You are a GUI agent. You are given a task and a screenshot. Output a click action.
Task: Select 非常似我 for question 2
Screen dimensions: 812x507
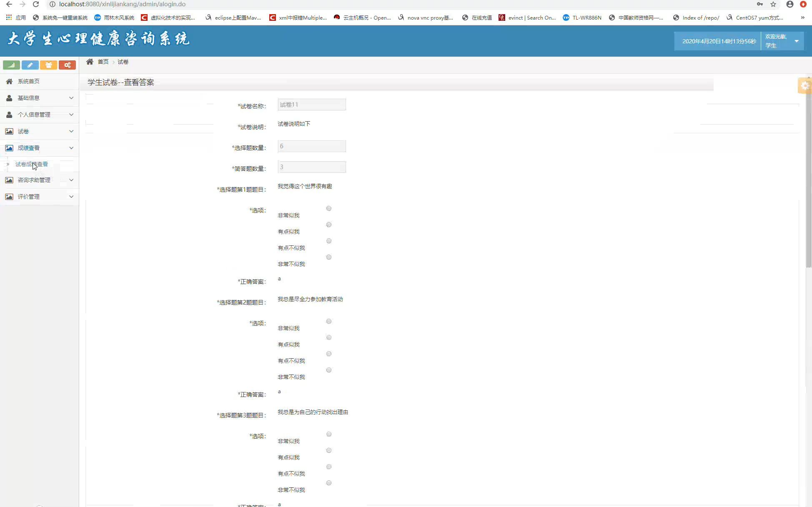[329, 321]
